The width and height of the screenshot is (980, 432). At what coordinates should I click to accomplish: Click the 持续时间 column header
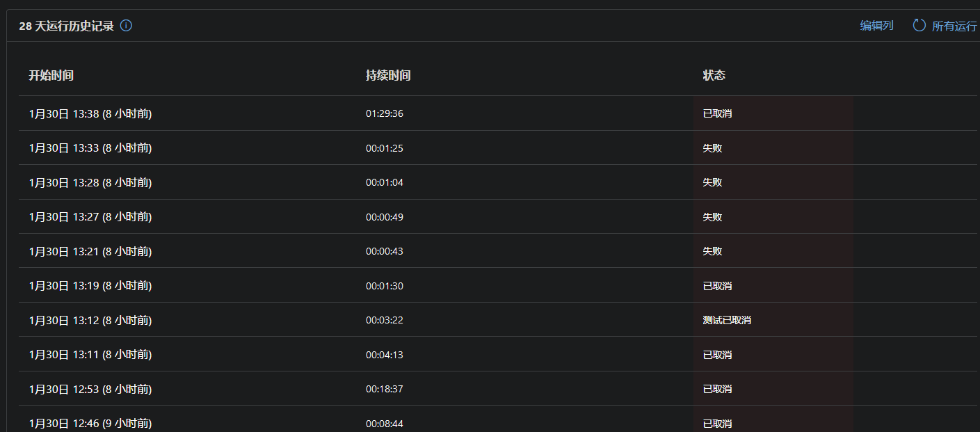388,75
